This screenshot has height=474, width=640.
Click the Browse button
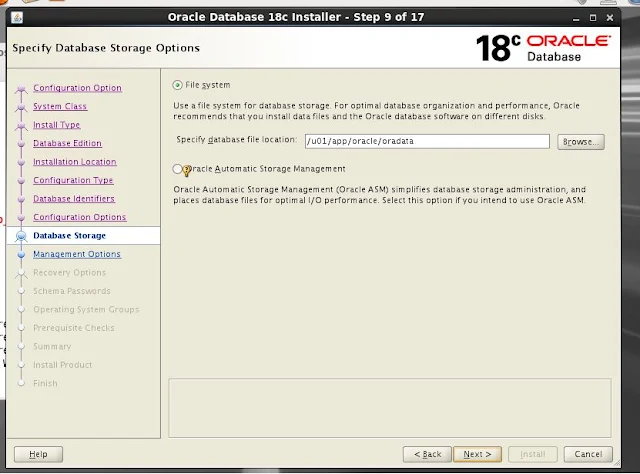tap(581, 142)
